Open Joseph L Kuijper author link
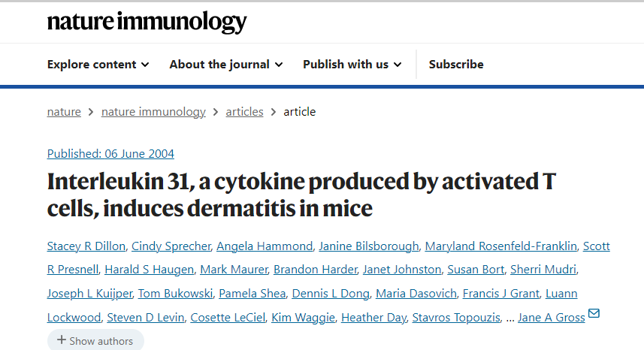The height and width of the screenshot is (350, 644). pyautogui.click(x=89, y=293)
